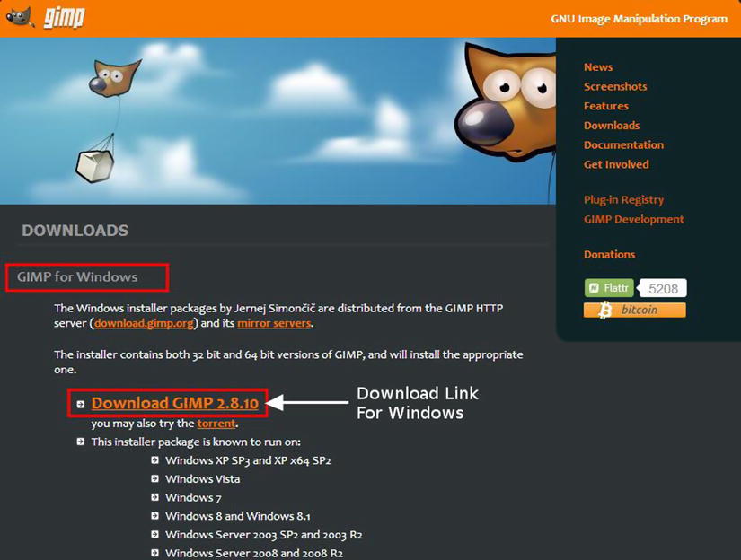Go to Screenshots in the sidebar
741x560 pixels.
point(615,86)
